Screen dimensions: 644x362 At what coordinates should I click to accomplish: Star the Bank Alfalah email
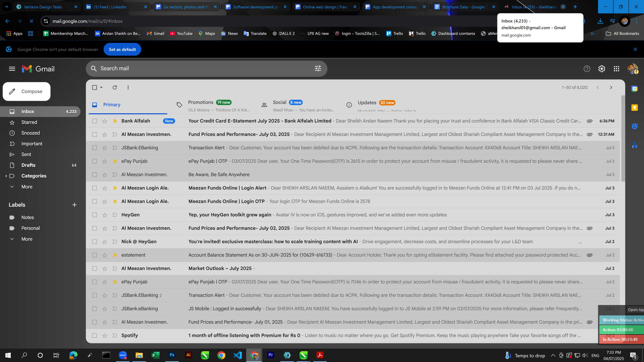pos(104,121)
